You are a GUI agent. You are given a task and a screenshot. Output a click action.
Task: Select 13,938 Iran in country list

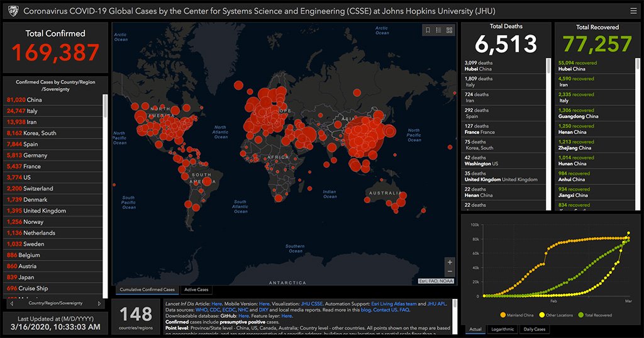coord(53,122)
